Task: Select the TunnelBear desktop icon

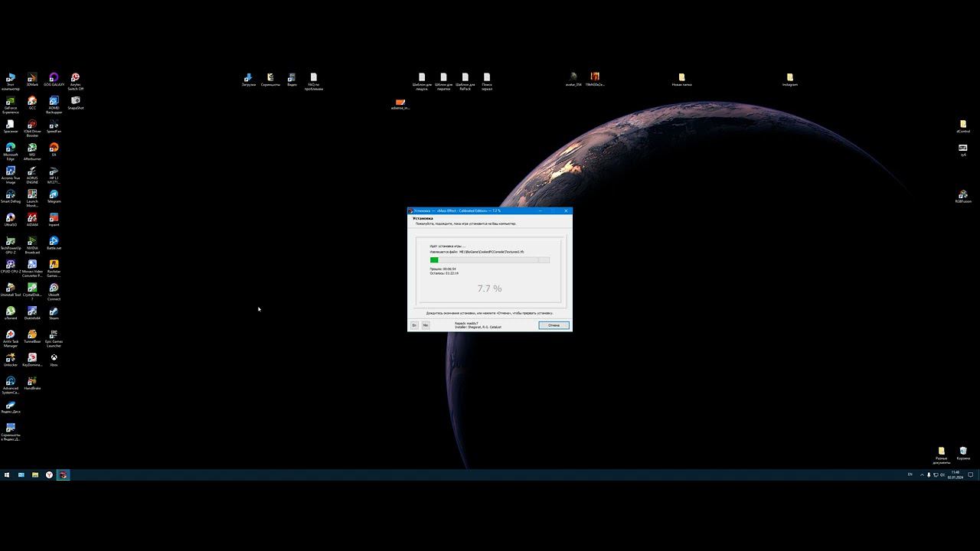Action: click(32, 337)
